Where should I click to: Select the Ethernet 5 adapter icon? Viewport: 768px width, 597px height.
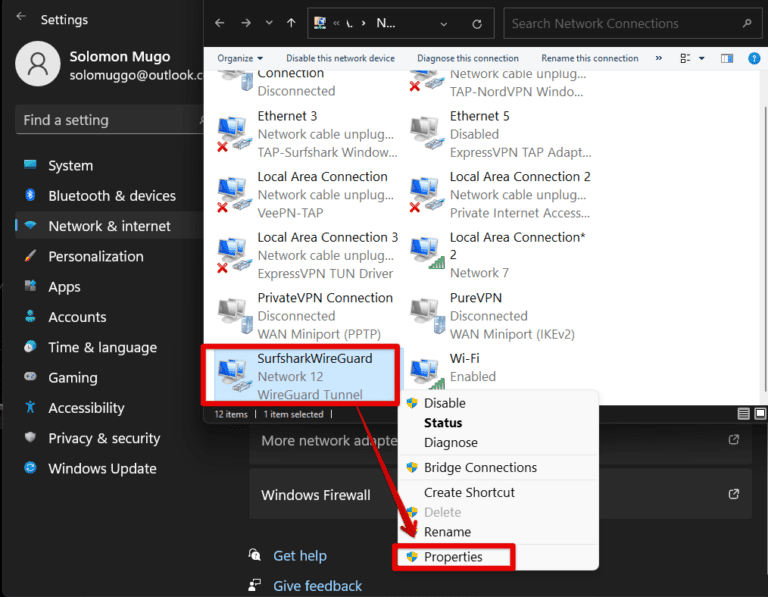coord(426,132)
